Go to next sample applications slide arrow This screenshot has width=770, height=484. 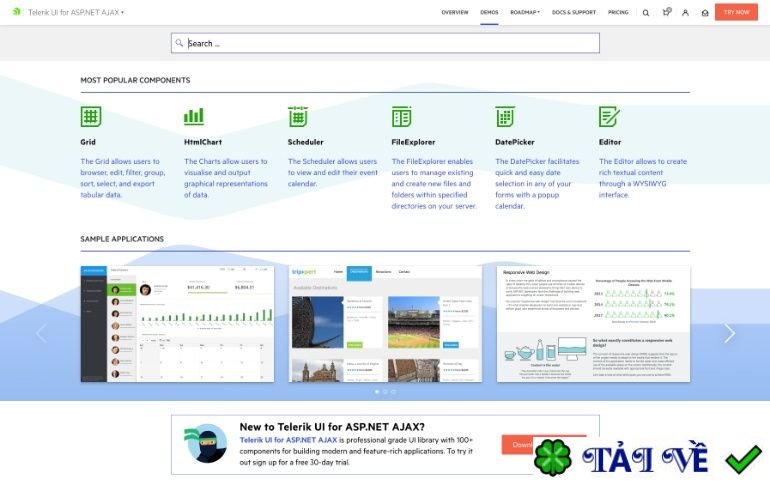pyautogui.click(x=730, y=333)
